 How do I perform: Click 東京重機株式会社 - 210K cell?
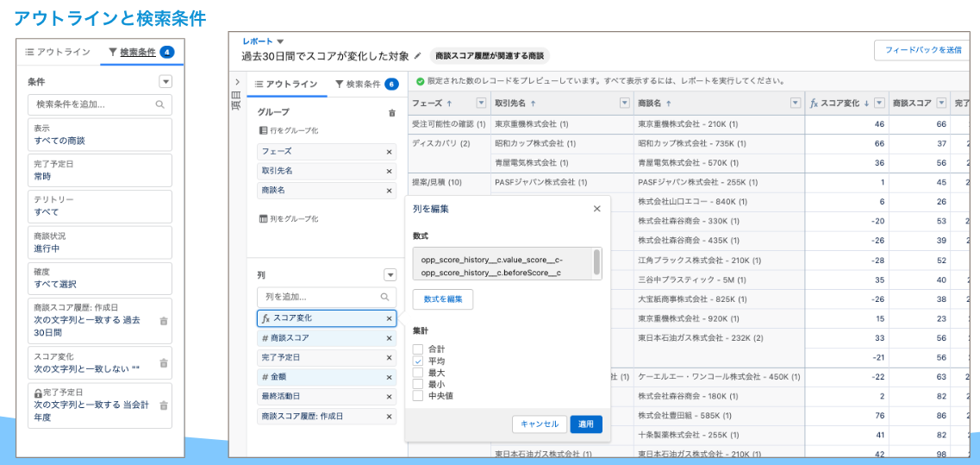click(719, 124)
